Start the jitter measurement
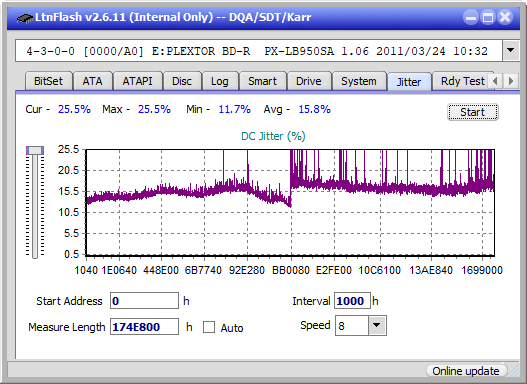527x384 pixels. pos(473,112)
